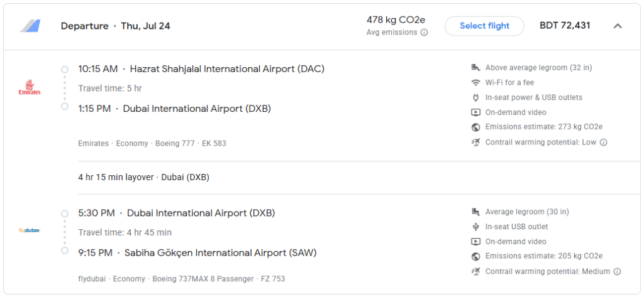Click the In-seat USB outlet icon
The height and width of the screenshot is (297, 644).
coord(475,227)
